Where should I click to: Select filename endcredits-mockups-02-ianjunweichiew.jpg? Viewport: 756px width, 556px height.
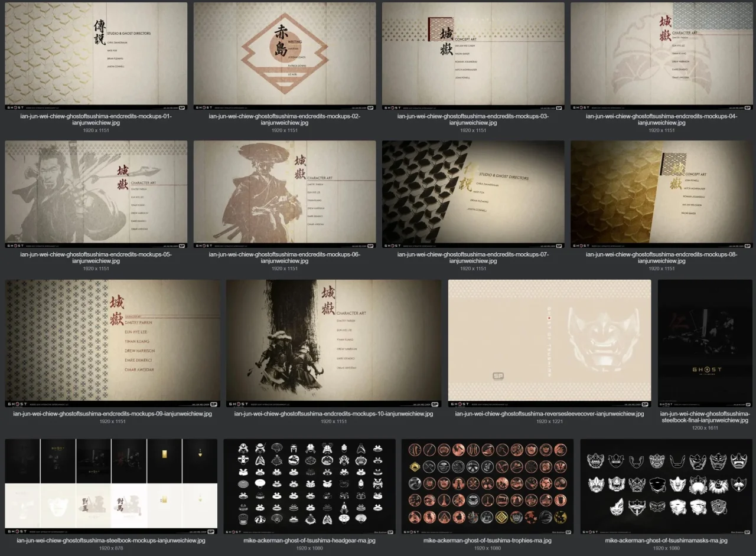click(x=285, y=119)
